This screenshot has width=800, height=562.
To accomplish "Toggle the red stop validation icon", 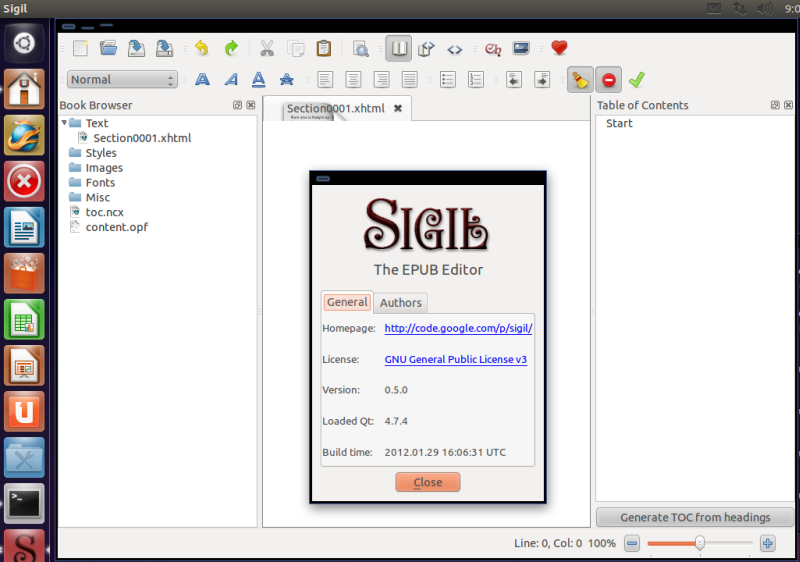I will click(x=609, y=80).
